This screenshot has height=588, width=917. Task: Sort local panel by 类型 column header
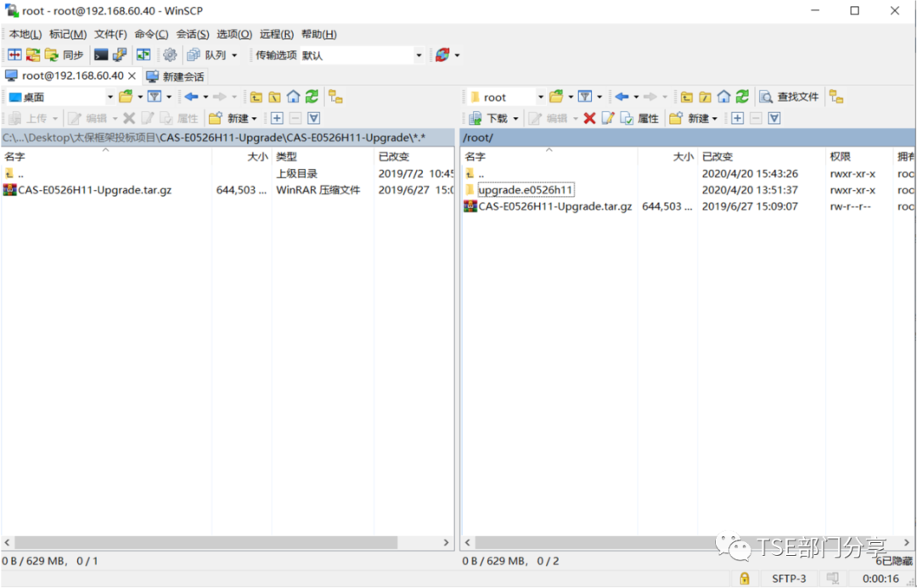[x=323, y=157]
